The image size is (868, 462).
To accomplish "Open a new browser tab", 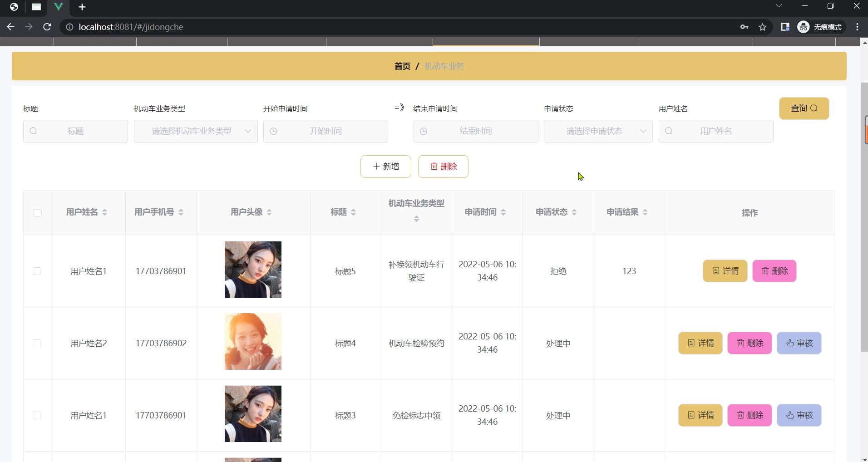I will (x=82, y=7).
